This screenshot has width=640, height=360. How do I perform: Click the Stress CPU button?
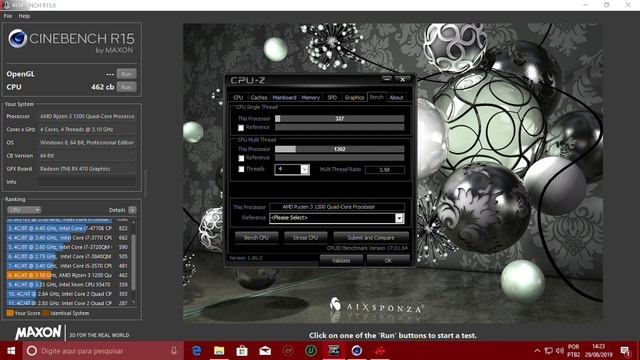(306, 238)
